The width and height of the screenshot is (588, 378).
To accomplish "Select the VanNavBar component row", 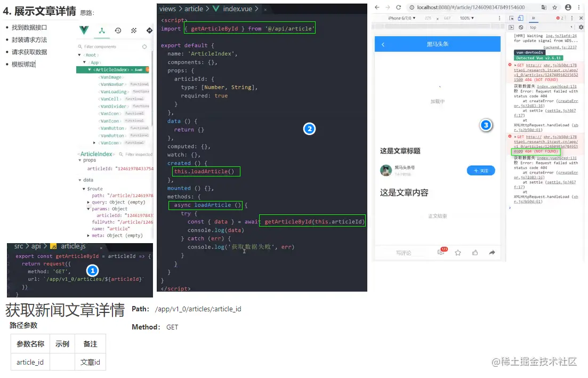I will pos(124,84).
